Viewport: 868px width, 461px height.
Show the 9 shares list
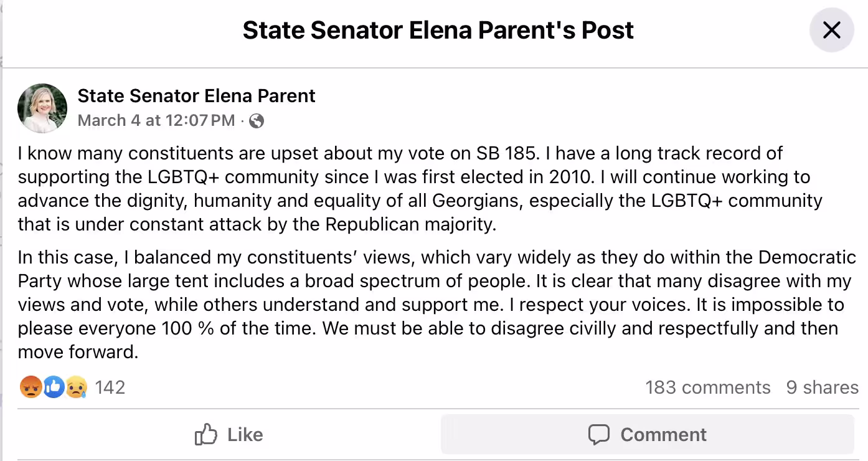(x=823, y=387)
